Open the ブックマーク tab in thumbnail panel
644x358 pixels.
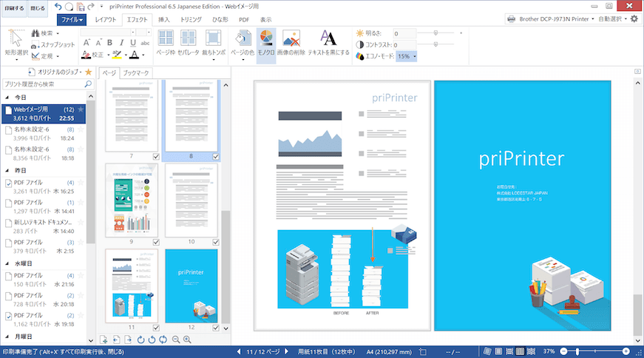137,73
